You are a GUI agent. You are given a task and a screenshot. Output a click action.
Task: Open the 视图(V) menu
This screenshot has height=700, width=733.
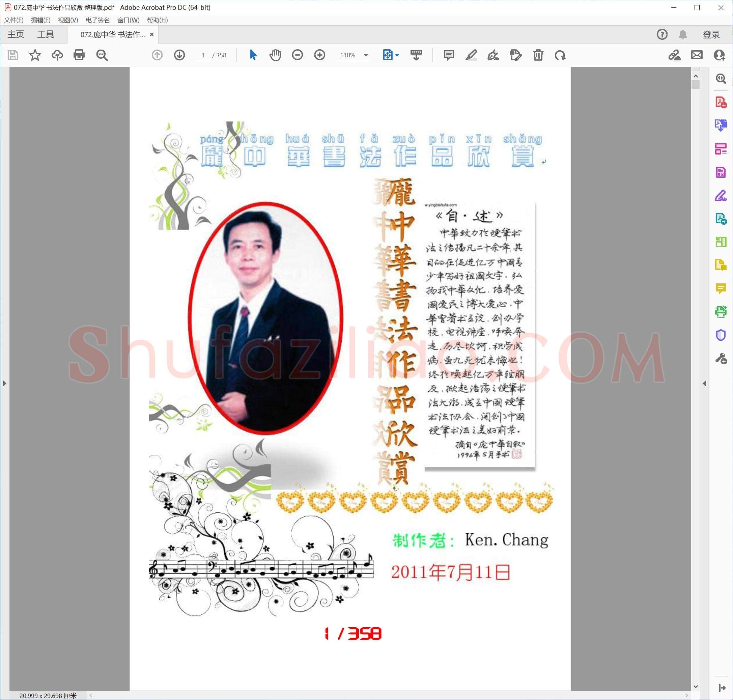coord(68,20)
